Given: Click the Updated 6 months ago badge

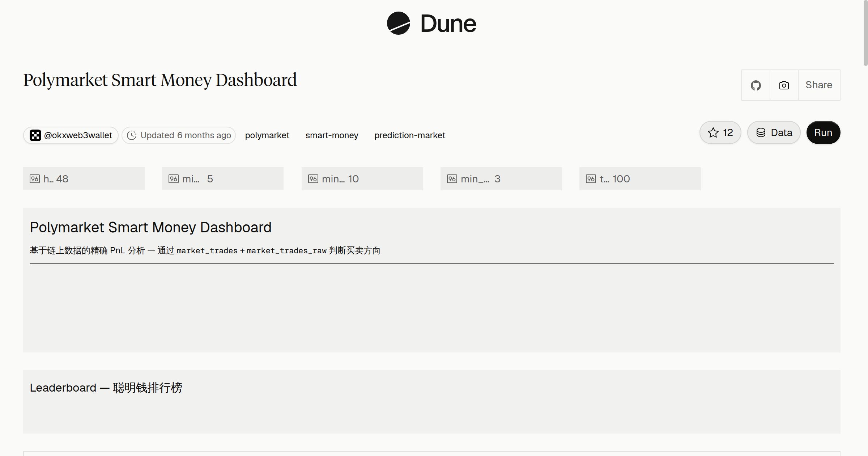Looking at the screenshot, I should tap(179, 135).
